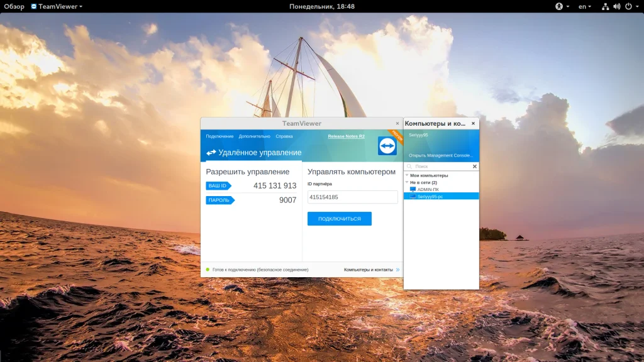Click the ID партнёра input field
The image size is (644, 362).
352,197
